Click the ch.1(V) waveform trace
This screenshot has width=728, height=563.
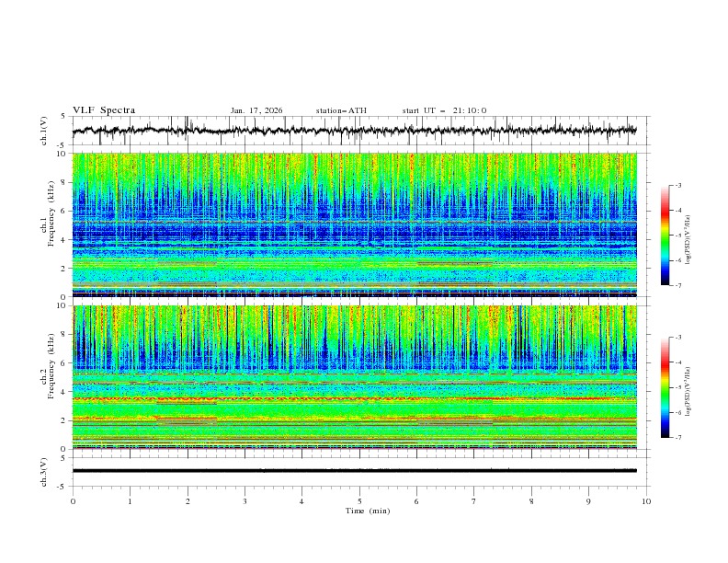click(355, 131)
